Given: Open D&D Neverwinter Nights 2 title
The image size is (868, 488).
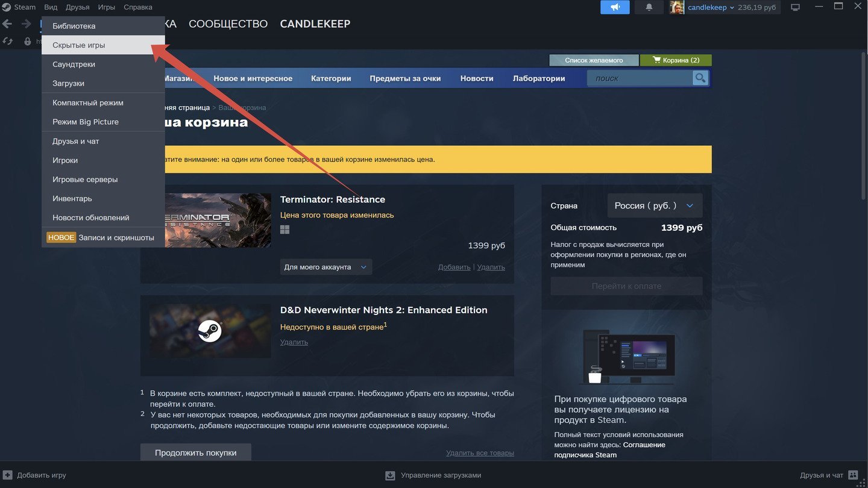Looking at the screenshot, I should click(x=384, y=310).
